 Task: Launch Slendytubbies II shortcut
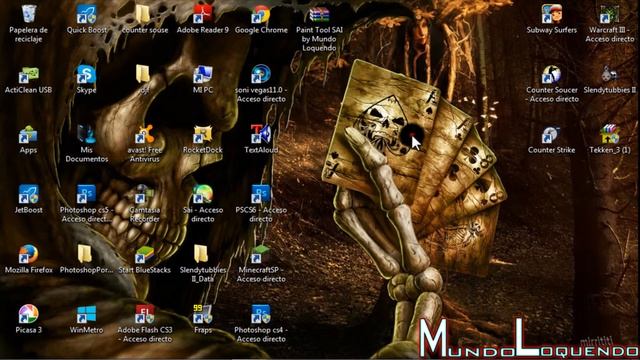point(609,74)
